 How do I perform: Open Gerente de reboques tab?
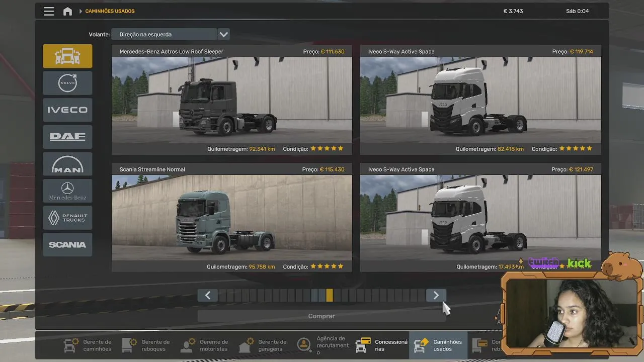146,345
